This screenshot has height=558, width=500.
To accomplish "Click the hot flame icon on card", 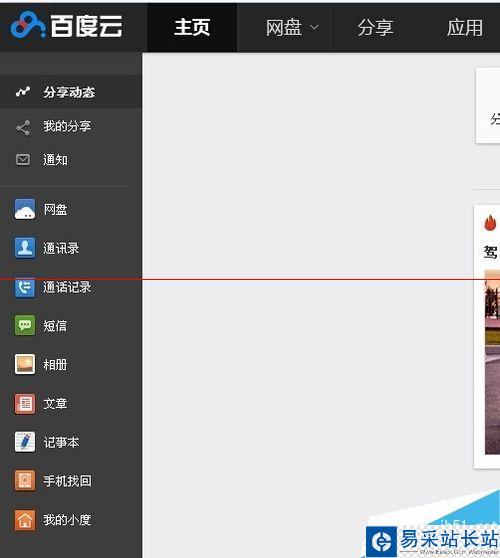I will [x=490, y=223].
